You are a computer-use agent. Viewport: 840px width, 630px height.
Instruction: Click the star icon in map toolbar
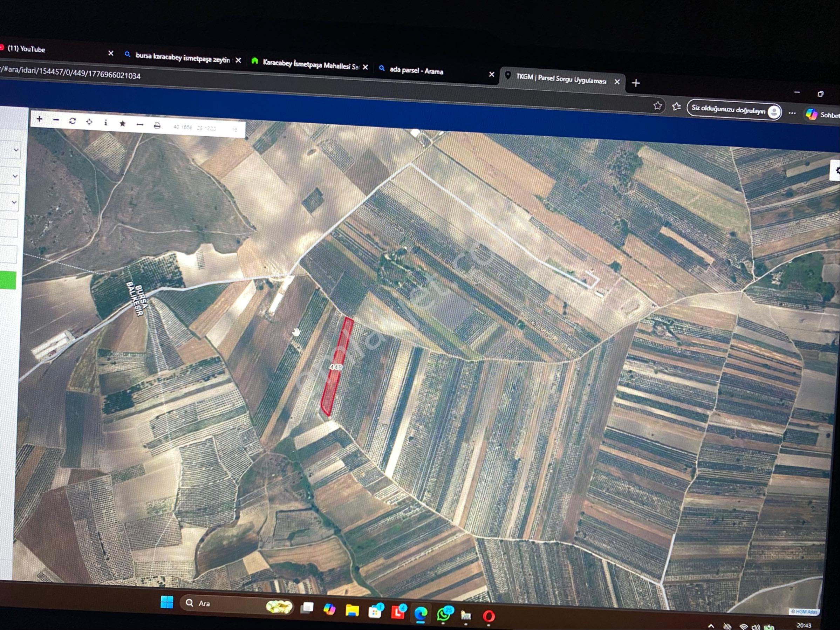[122, 123]
